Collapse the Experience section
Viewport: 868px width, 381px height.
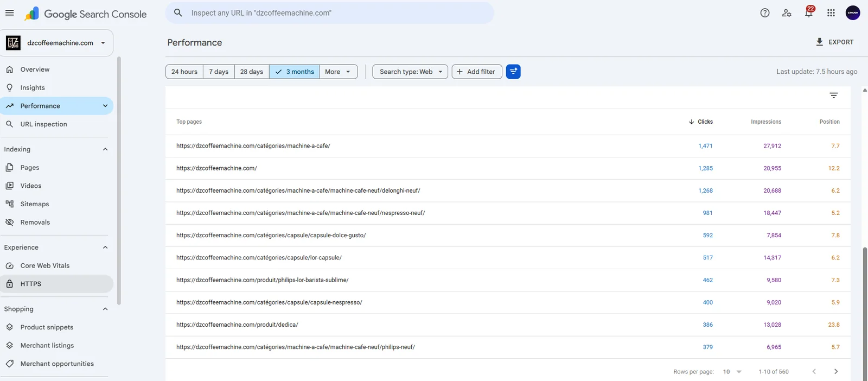105,247
